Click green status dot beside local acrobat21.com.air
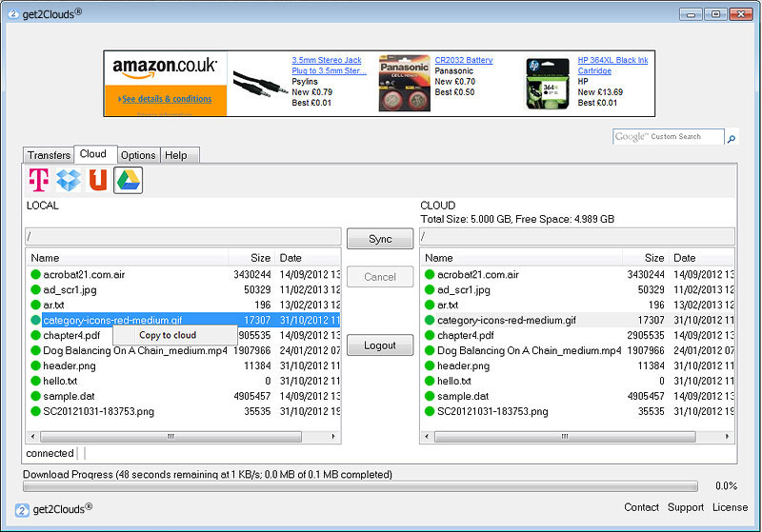This screenshot has width=762, height=532. (36, 275)
